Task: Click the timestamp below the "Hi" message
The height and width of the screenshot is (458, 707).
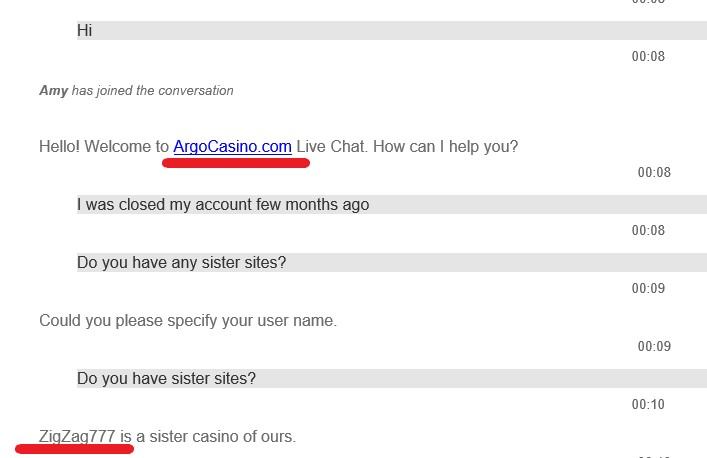Action: click(648, 57)
